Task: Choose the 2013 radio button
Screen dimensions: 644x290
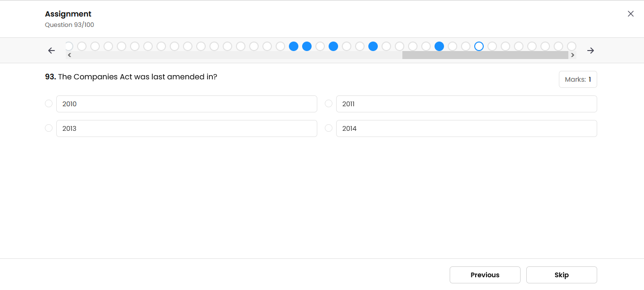Action: 49,128
